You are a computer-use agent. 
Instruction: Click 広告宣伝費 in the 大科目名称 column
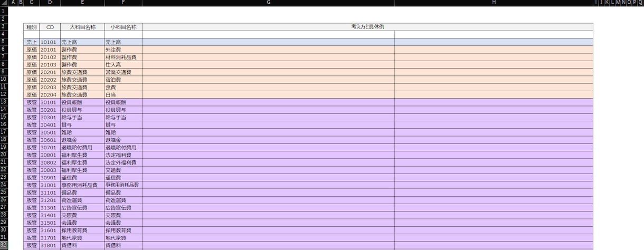click(x=82, y=208)
